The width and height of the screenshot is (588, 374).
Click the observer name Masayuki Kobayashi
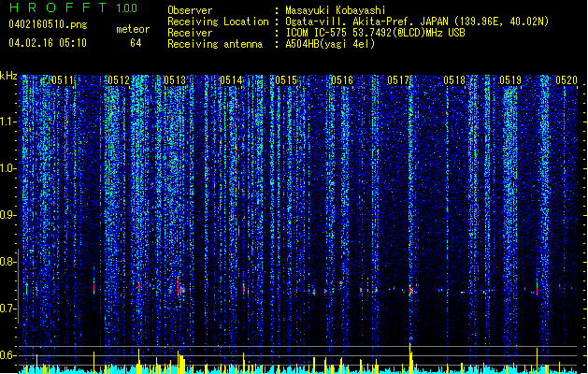click(x=336, y=10)
